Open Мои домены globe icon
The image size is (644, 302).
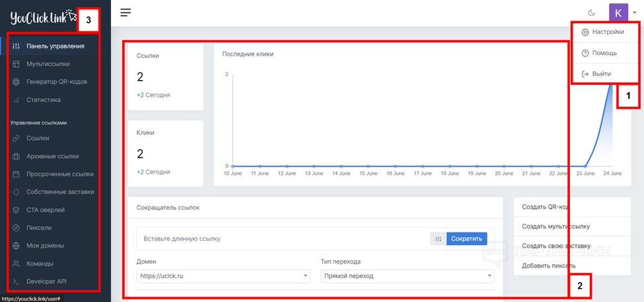(x=16, y=246)
